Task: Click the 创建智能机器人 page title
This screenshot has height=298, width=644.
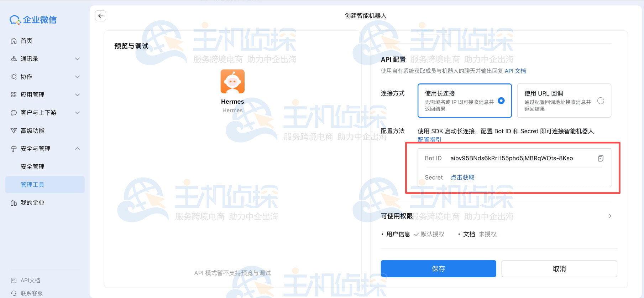Action: 366,16
